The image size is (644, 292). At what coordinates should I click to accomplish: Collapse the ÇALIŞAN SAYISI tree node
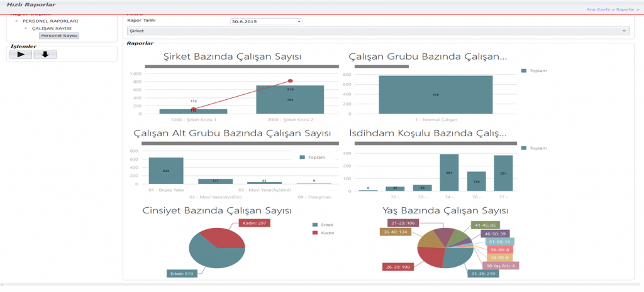tap(26, 28)
